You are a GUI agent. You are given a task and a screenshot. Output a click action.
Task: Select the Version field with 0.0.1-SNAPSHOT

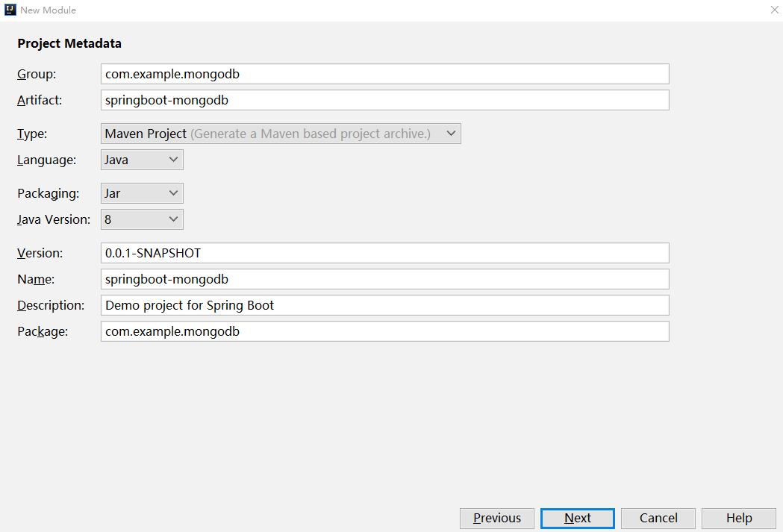(384, 253)
